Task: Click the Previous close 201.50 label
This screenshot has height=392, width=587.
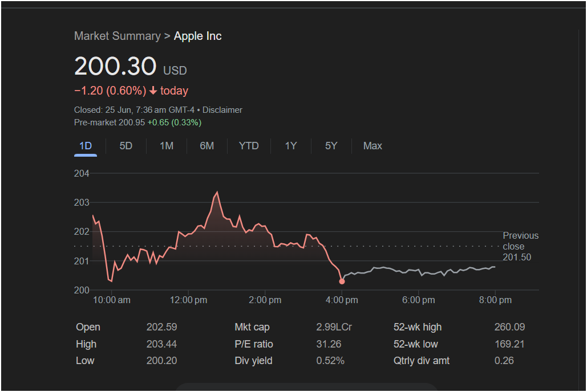Action: click(520, 246)
